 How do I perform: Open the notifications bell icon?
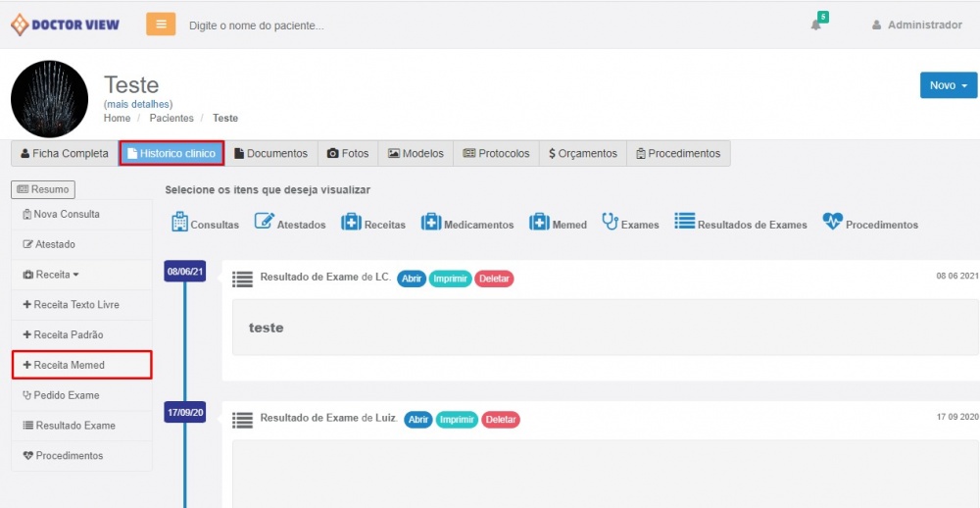pos(816,25)
